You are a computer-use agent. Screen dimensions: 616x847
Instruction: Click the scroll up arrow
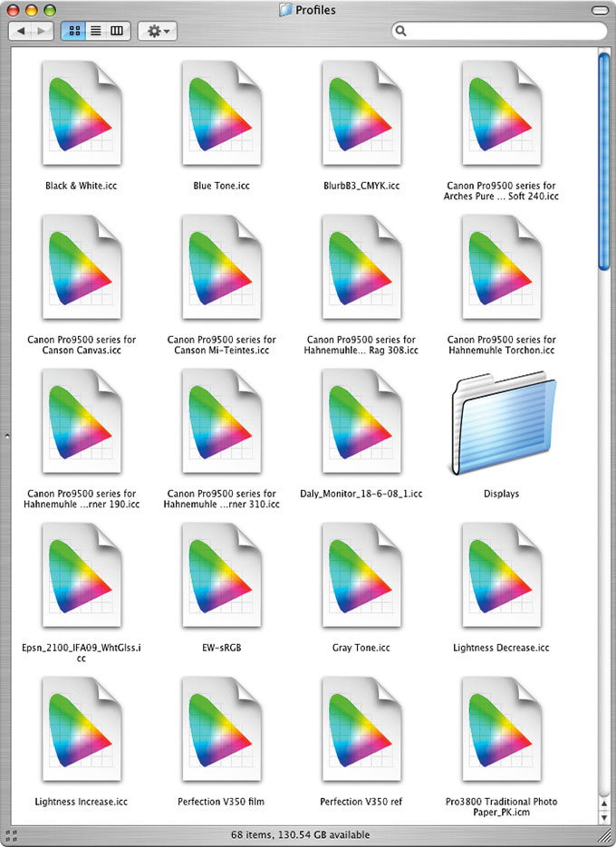click(604, 804)
